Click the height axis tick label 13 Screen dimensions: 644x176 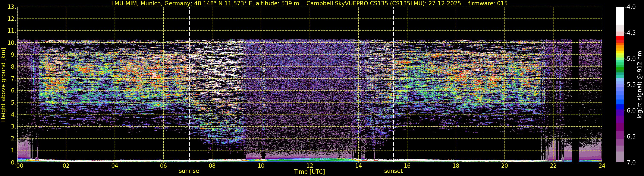[12, 7]
